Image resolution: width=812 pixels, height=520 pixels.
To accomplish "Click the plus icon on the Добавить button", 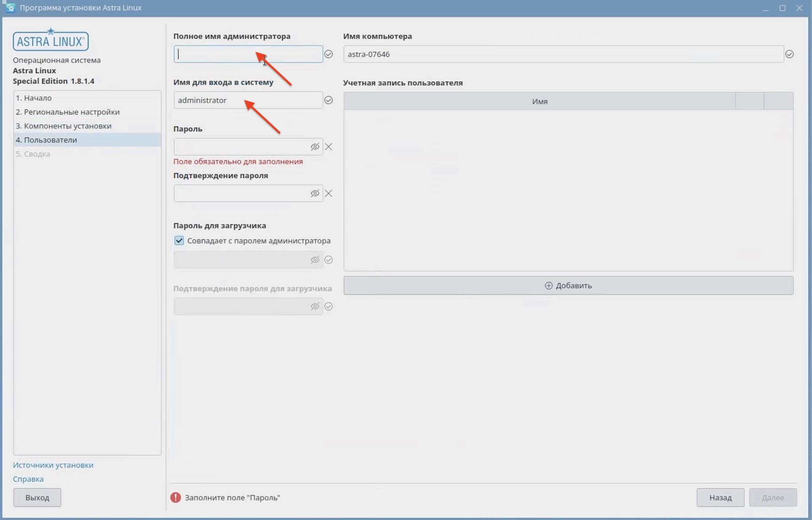I will [548, 285].
